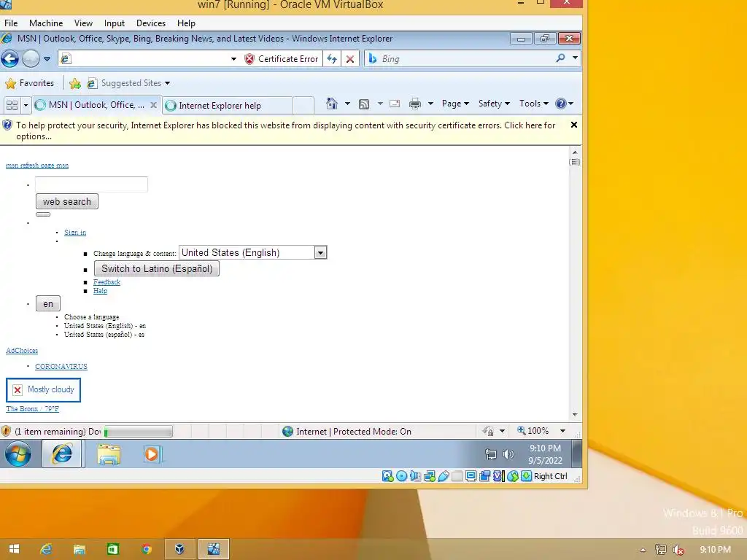Click the en language button
This screenshot has width=747, height=560.
(48, 304)
